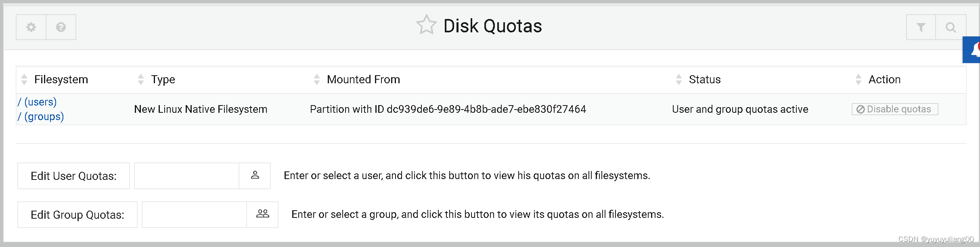The image size is (980, 247).
Task: Click the Edit Group Quotas input field
Action: (x=194, y=214)
